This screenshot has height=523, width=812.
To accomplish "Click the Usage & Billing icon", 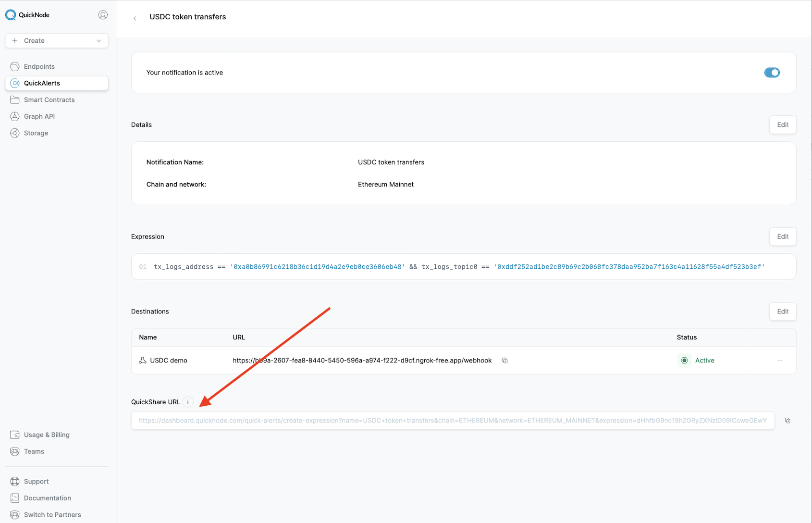I will [x=15, y=435].
